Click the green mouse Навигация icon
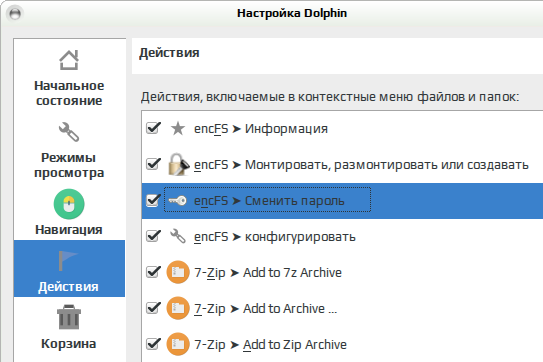Image resolution: width=543 pixels, height=362 pixels. click(x=69, y=204)
